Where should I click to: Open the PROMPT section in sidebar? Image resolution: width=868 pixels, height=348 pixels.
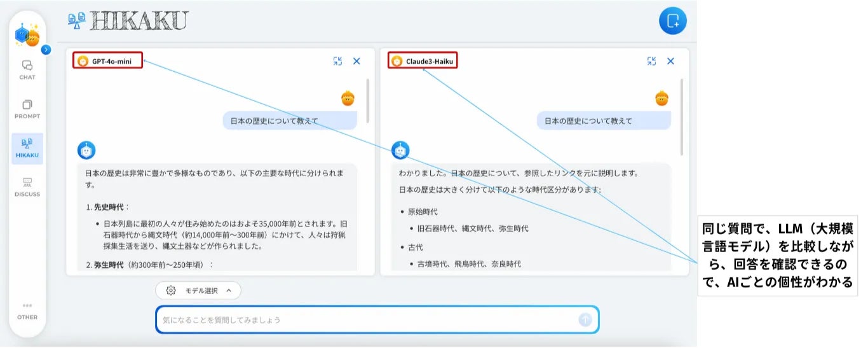[x=27, y=109]
